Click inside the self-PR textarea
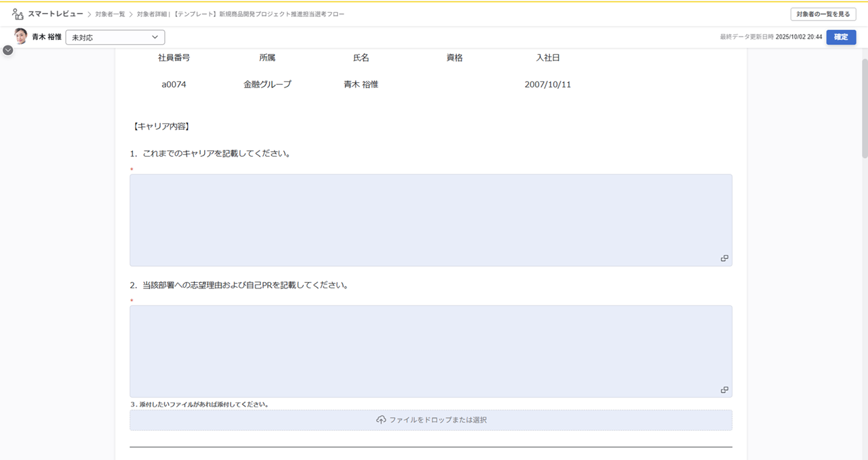Screen dimensions: 868x460 click(x=431, y=349)
